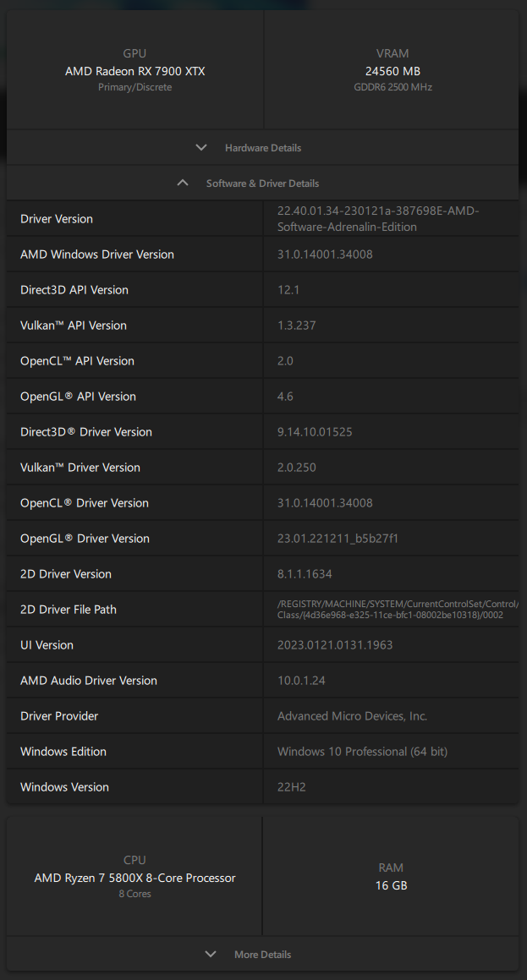Click the Hardware Details chevron-down icon

click(x=201, y=147)
